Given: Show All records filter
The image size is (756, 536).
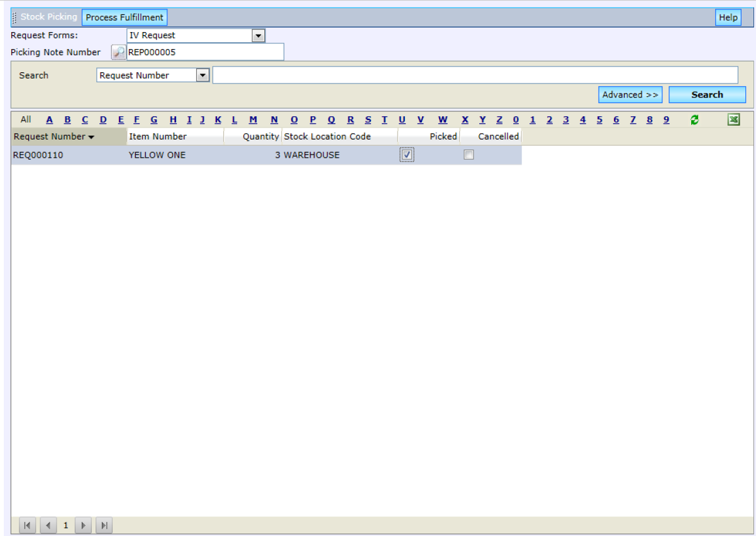Looking at the screenshot, I should tap(25, 119).
